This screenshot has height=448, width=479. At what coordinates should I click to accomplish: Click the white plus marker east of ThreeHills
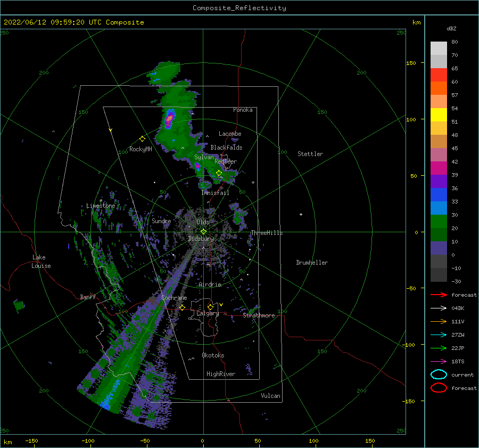pyautogui.click(x=301, y=214)
